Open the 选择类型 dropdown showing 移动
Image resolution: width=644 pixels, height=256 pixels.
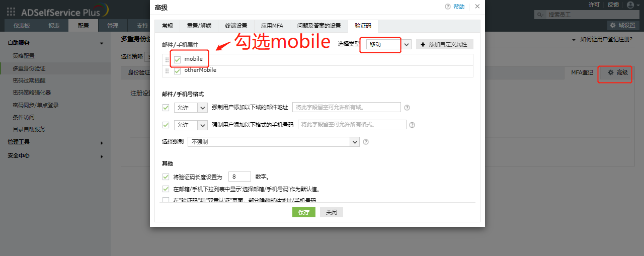pos(389,44)
